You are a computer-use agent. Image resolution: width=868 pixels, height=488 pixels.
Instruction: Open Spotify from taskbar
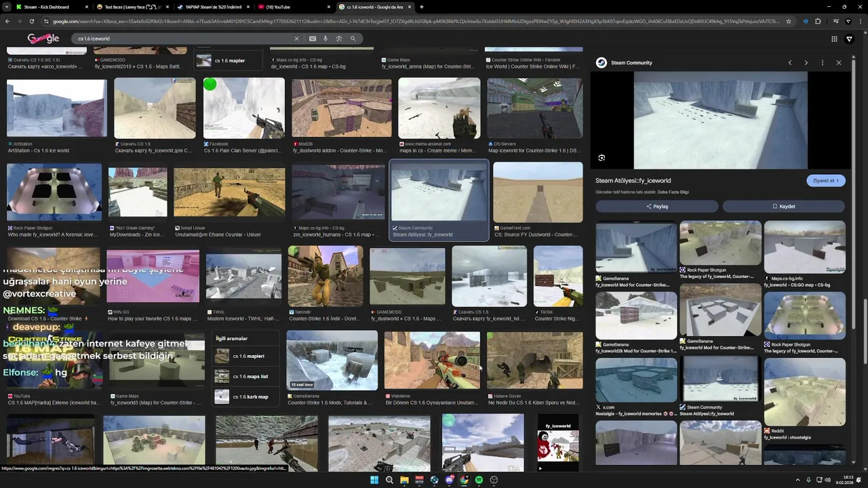[479, 480]
